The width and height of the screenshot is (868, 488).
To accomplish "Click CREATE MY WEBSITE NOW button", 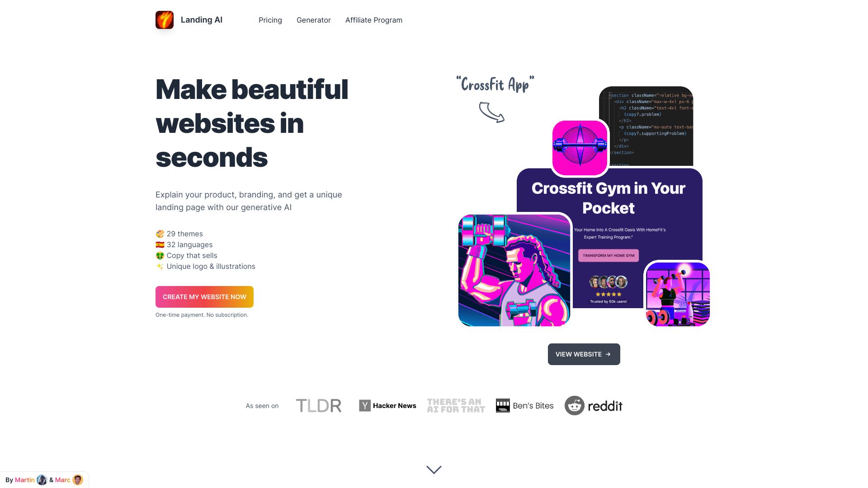I will pyautogui.click(x=204, y=297).
